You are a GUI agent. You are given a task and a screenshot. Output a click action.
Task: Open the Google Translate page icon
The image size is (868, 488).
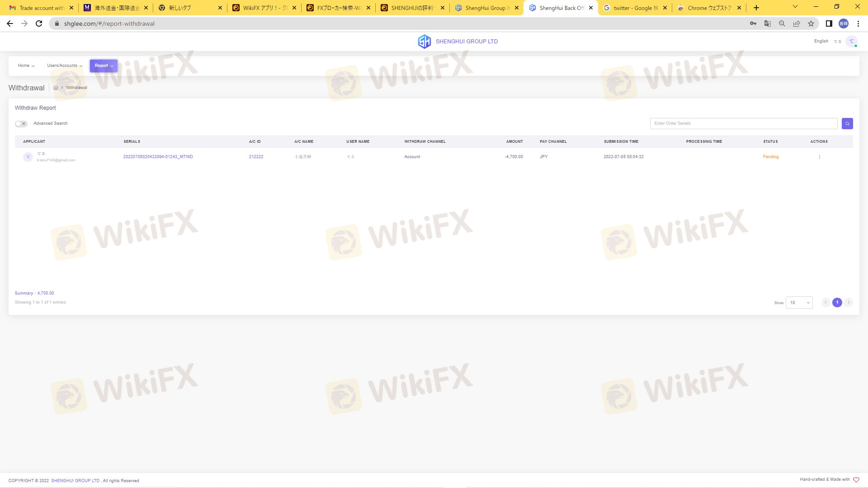click(768, 23)
